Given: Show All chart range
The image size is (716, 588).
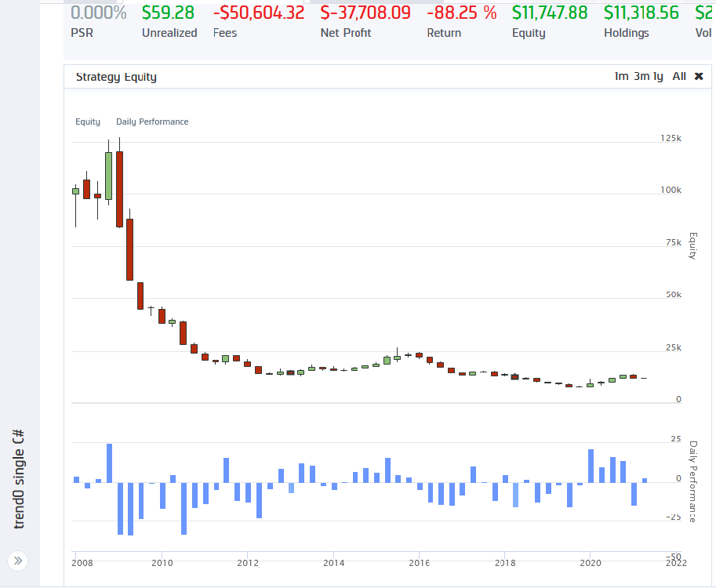Looking at the screenshot, I should point(679,76).
